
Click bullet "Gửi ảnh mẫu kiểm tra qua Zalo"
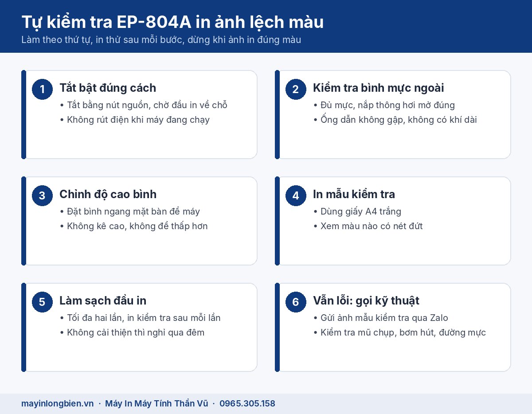380,318
